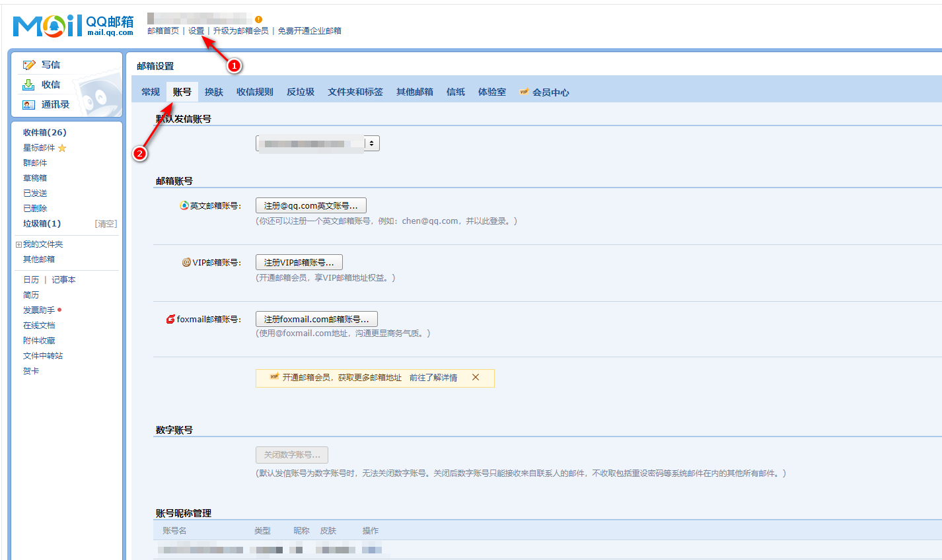942x560 pixels.
Task: Switch to the 账号 tab
Action: pos(182,92)
